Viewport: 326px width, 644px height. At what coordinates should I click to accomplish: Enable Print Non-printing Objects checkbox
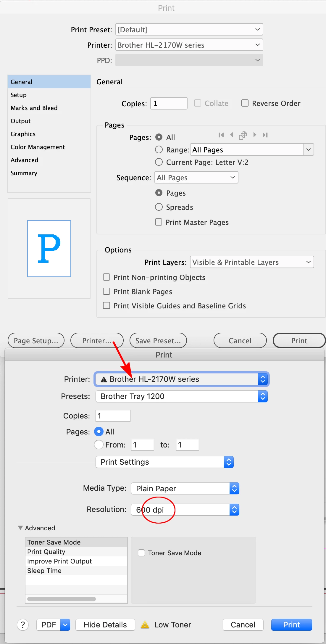coord(106,277)
